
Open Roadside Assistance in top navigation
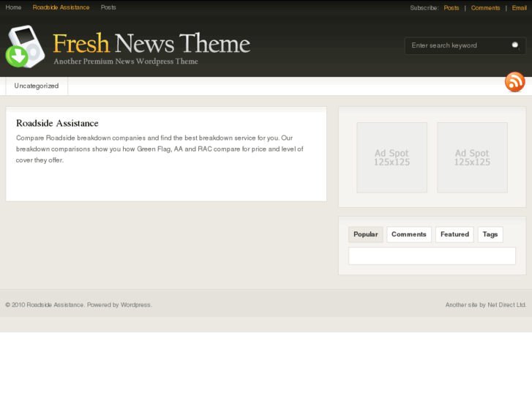(x=61, y=7)
